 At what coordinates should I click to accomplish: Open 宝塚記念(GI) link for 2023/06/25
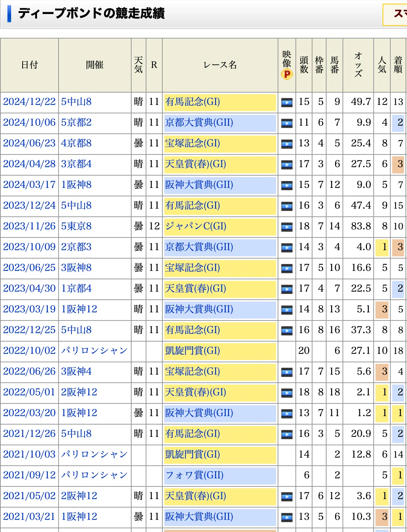coord(193,268)
